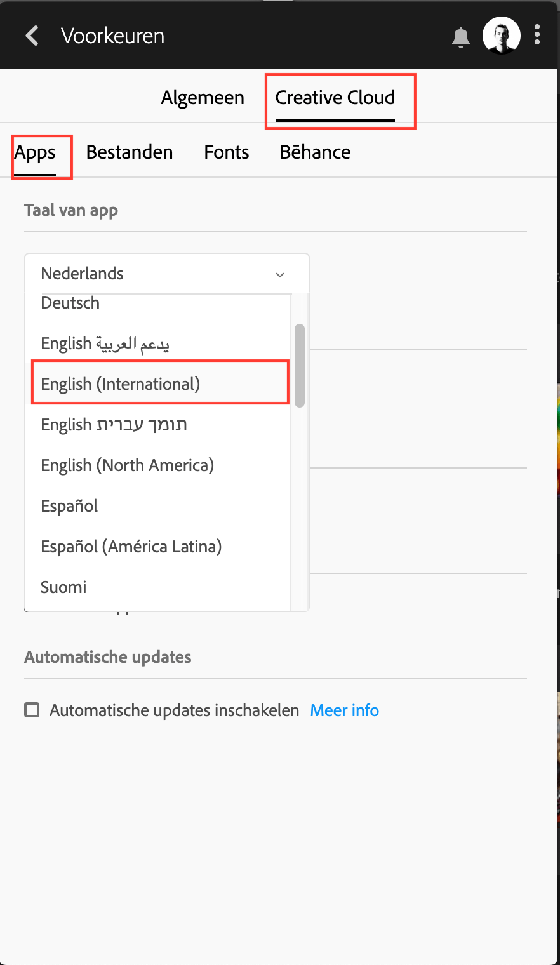Choose English (International) language
560x965 pixels.
tap(157, 384)
